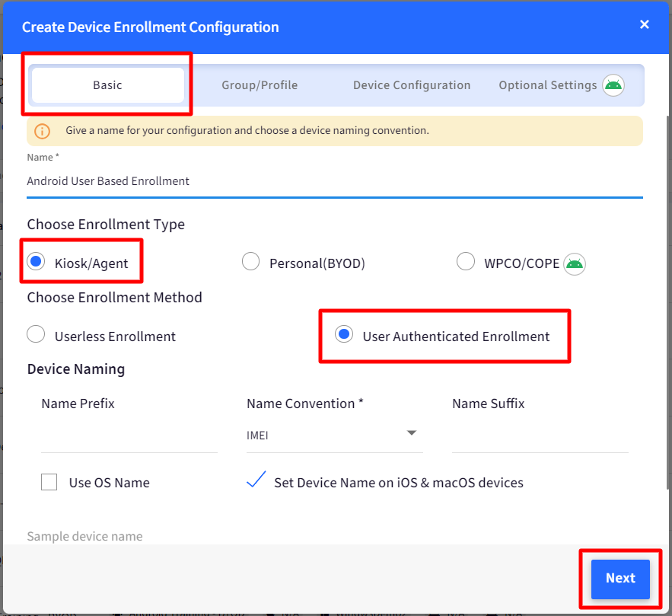Viewport: 672px width, 616px height.
Task: Uncheck Set Device Name on iOS & macOS
Action: tap(256, 480)
